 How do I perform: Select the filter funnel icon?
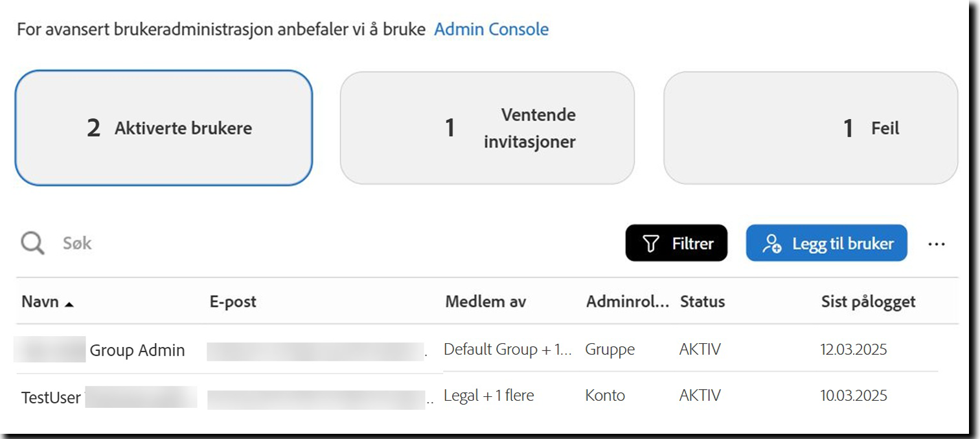click(652, 243)
